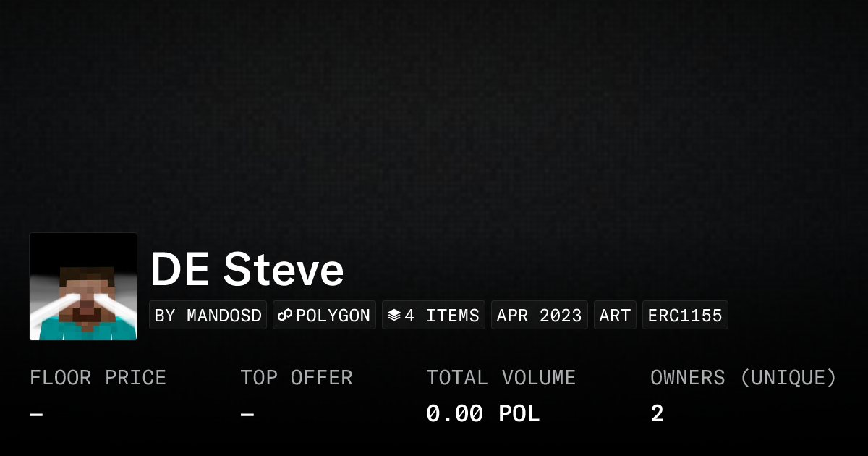Viewport: 868px width, 456px height.
Task: Click the APR 2023 creation date tag
Action: (x=539, y=316)
